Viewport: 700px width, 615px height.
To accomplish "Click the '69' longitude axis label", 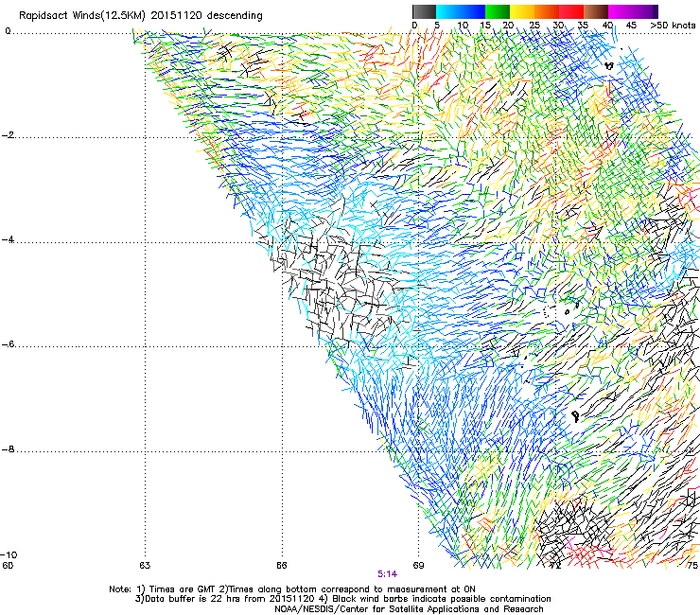I will point(418,565).
